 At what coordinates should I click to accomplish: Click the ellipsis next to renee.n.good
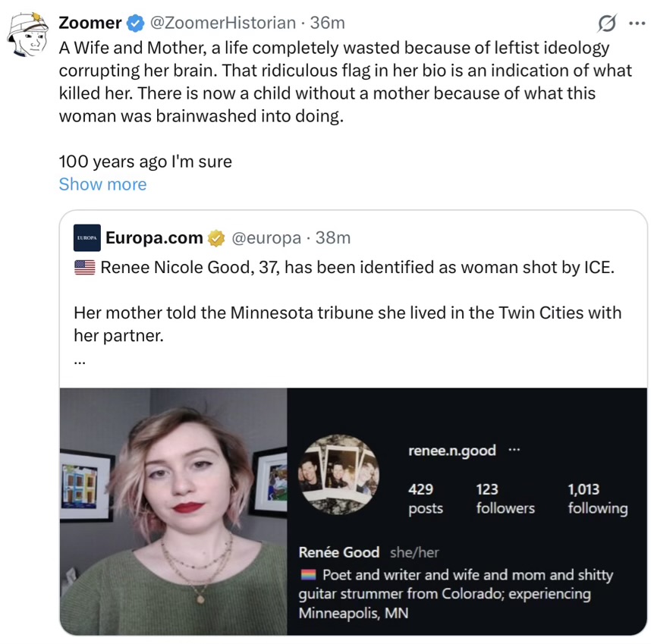click(x=514, y=450)
